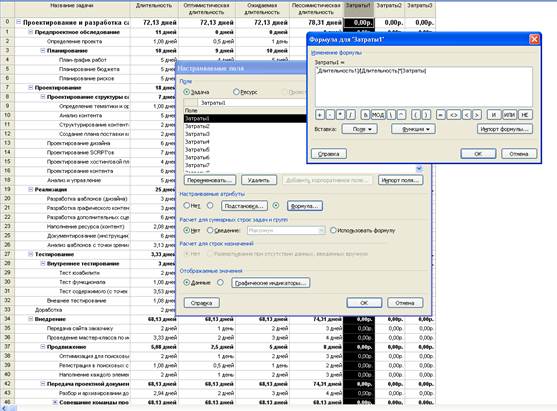
Task: Collapse the Предпроектное обследование summary task
Action: [31, 32]
